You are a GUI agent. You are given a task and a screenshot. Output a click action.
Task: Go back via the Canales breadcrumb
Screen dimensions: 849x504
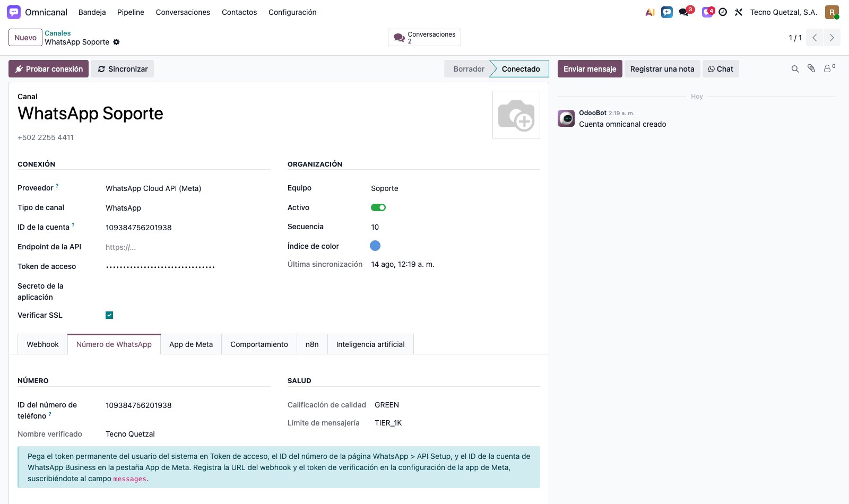click(x=57, y=33)
